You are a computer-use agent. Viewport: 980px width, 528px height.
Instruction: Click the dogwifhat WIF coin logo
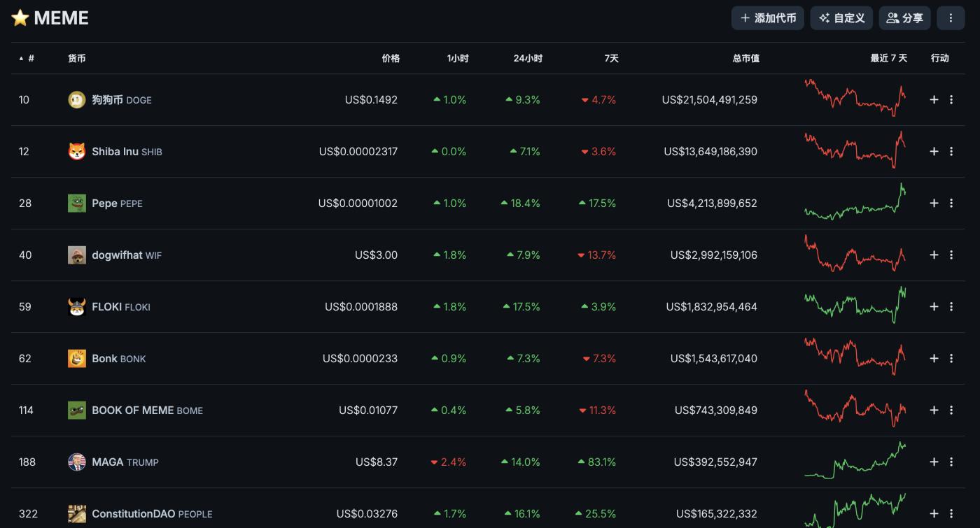tap(76, 255)
